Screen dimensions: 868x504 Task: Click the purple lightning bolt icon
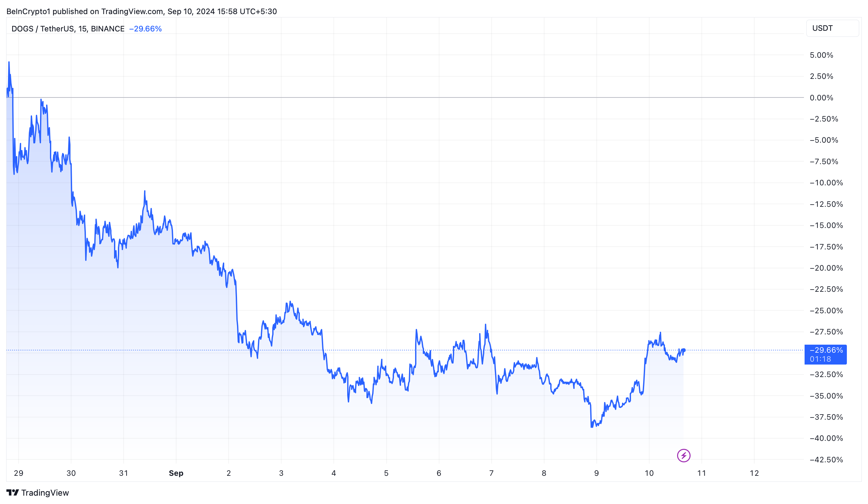point(684,455)
